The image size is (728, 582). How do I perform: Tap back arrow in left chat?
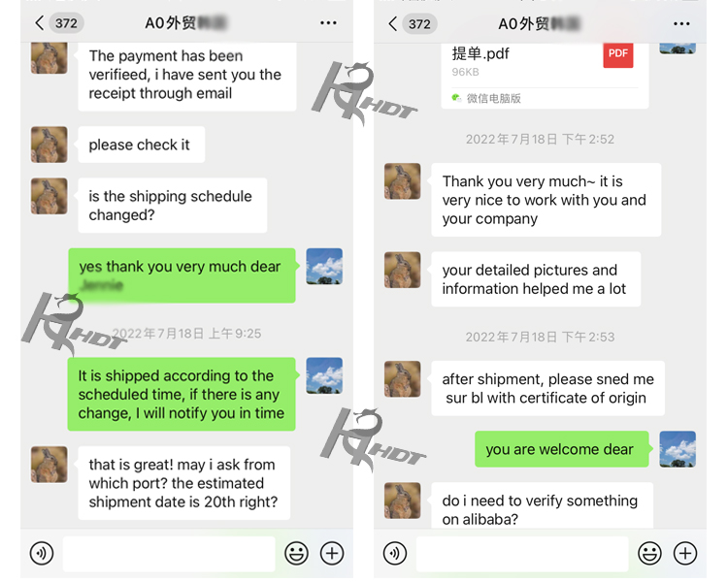tap(40, 22)
